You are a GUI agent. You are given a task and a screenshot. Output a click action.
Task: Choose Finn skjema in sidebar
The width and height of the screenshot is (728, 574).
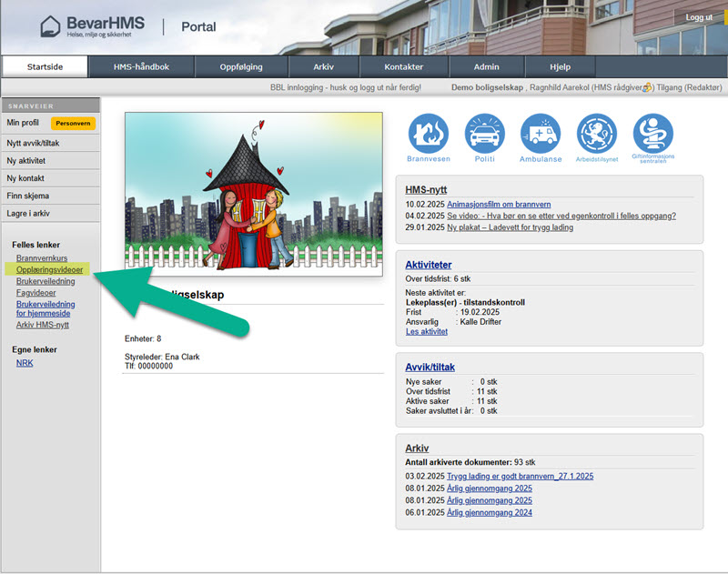[x=28, y=196]
